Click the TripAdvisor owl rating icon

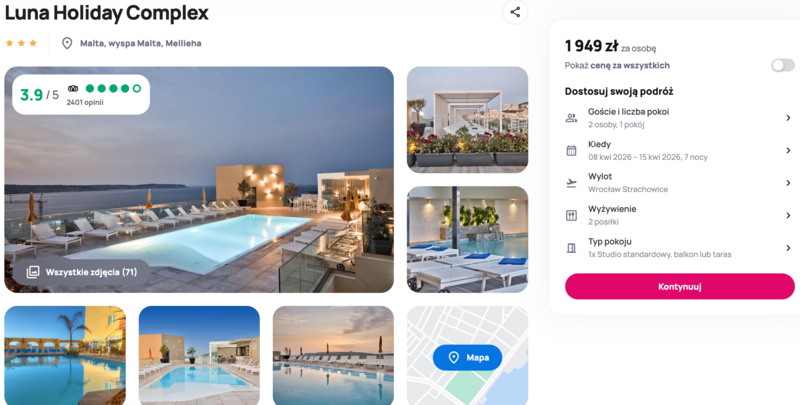click(x=73, y=88)
